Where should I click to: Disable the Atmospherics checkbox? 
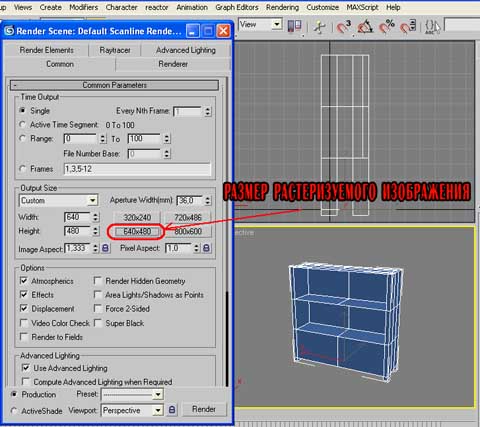tap(24, 281)
